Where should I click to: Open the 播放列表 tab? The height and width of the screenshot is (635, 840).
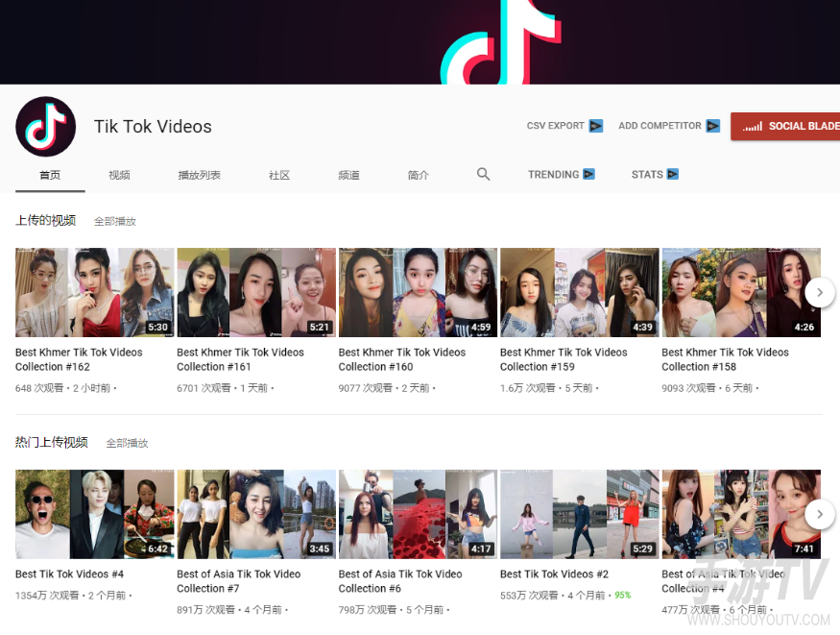[x=200, y=175]
